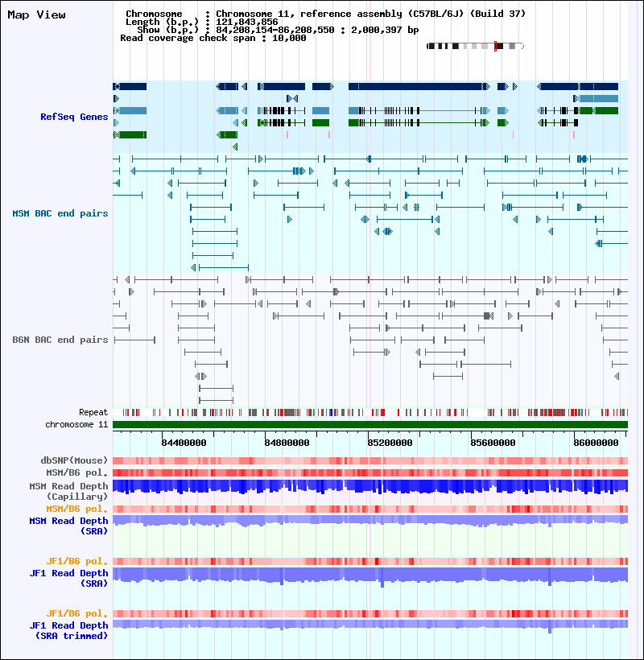Open the MSM Read Depth (SRA) link
Screen dimensions: 644x660
click(68, 526)
